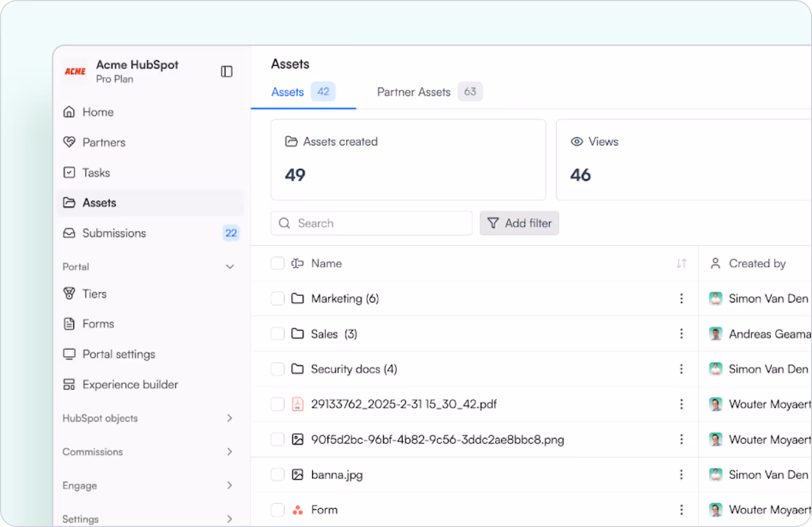Click the ACME logo
Screen dimensions: 812x527
click(75, 71)
